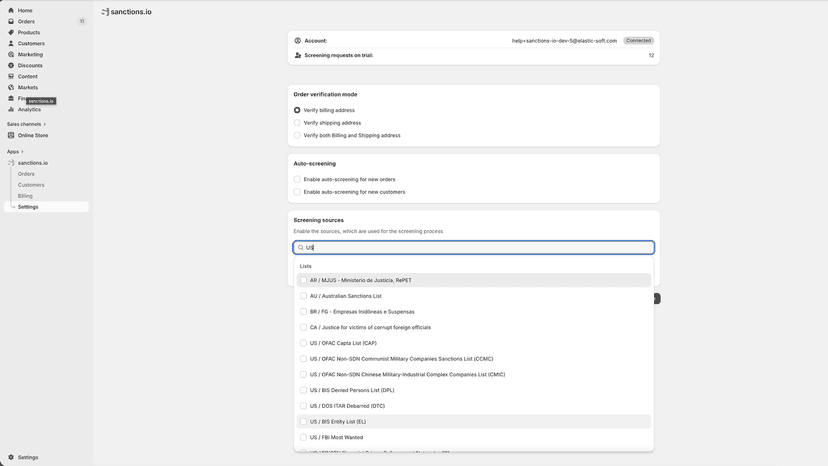Click the search magnifier icon
The height and width of the screenshot is (466, 828).
pos(301,248)
